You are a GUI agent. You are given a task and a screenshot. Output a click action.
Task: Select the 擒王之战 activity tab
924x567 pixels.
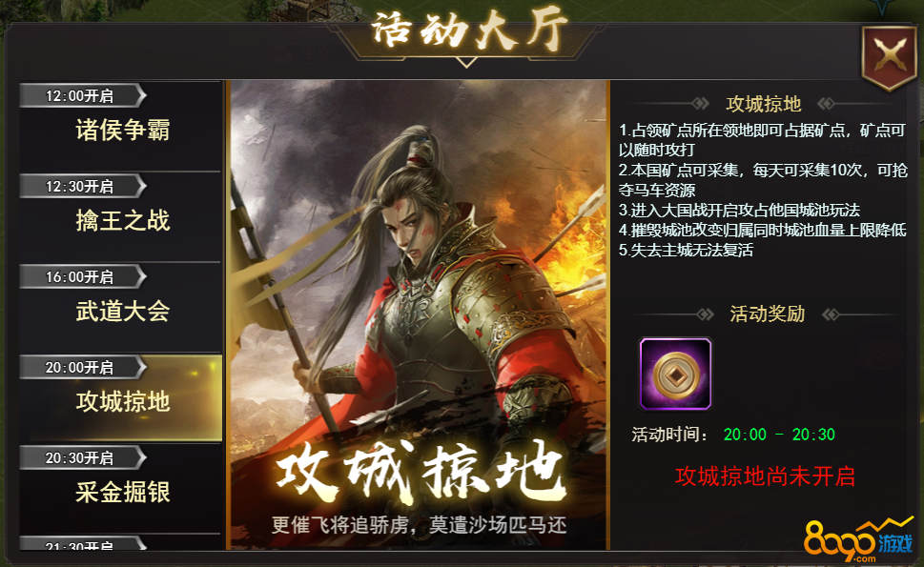(121, 216)
